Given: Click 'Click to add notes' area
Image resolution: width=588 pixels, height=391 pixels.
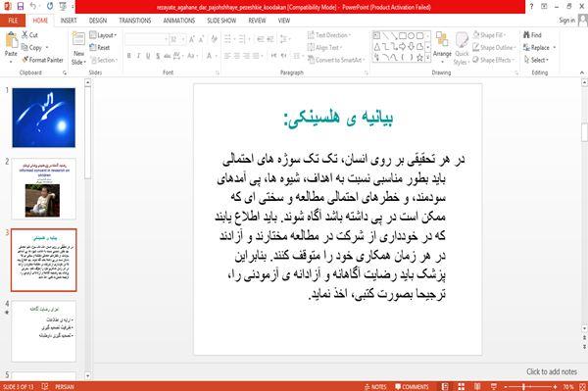Looking at the screenshot, I should [552, 371].
